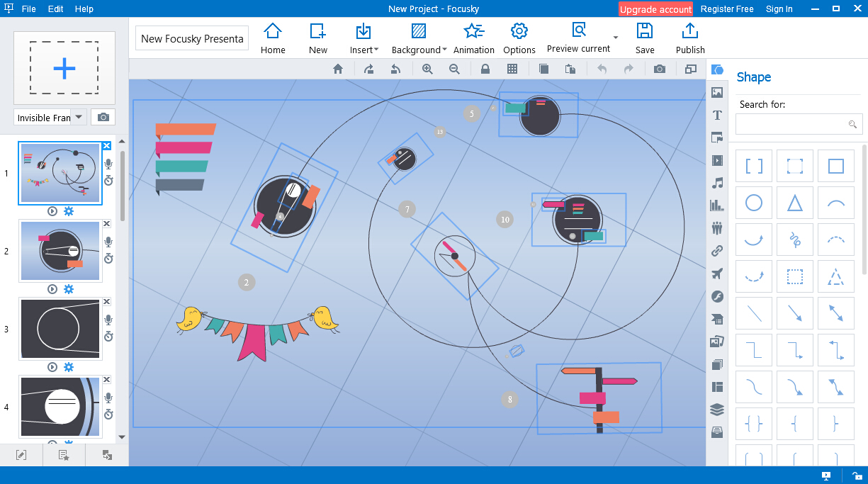The height and width of the screenshot is (484, 868).
Task: Undo the last action
Action: click(602, 69)
